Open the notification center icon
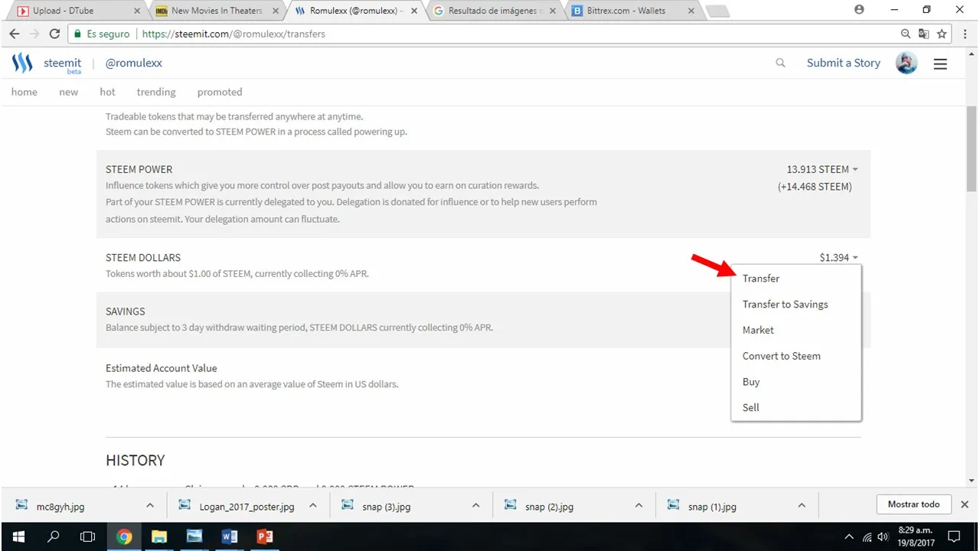980x551 pixels. 955,536
